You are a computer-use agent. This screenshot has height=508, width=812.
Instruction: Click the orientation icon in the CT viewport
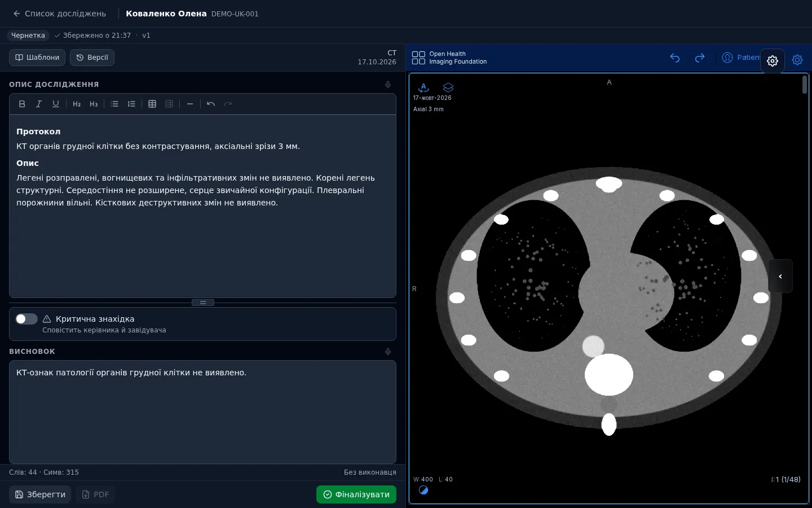pyautogui.click(x=423, y=87)
